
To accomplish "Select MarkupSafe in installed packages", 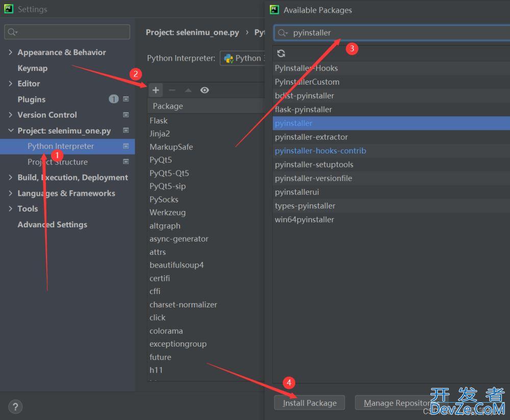I will (x=206, y=147).
